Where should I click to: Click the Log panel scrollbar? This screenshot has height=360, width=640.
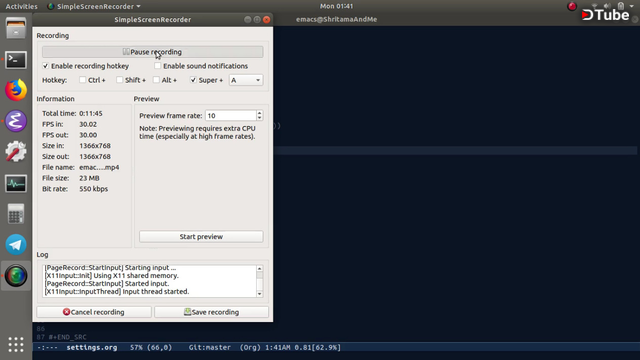(260, 281)
